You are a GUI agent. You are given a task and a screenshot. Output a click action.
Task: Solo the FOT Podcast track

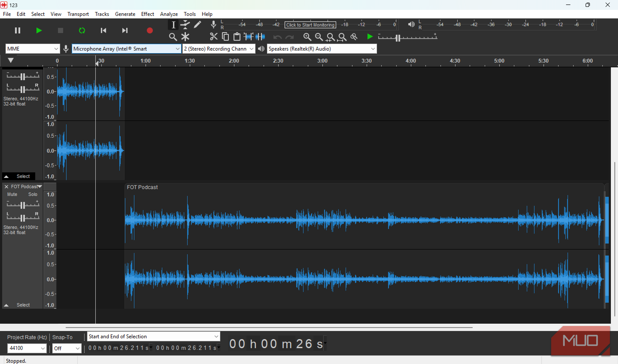point(33,194)
